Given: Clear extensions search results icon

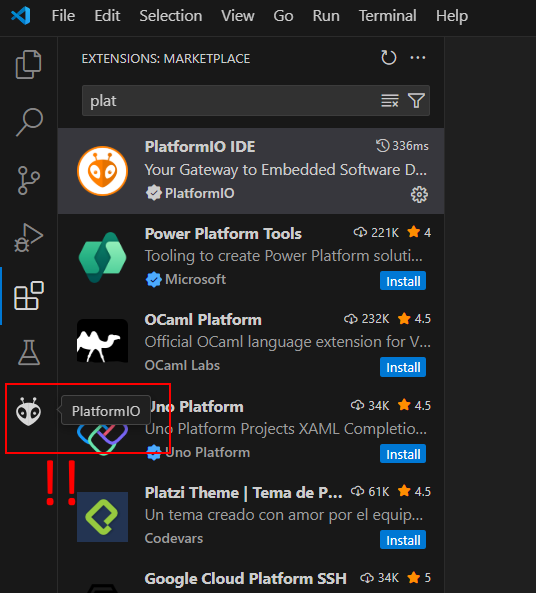Looking at the screenshot, I should pyautogui.click(x=390, y=101).
